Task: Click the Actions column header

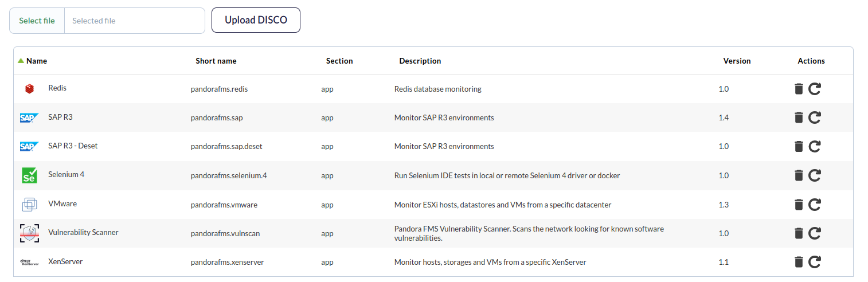Action: pos(811,61)
